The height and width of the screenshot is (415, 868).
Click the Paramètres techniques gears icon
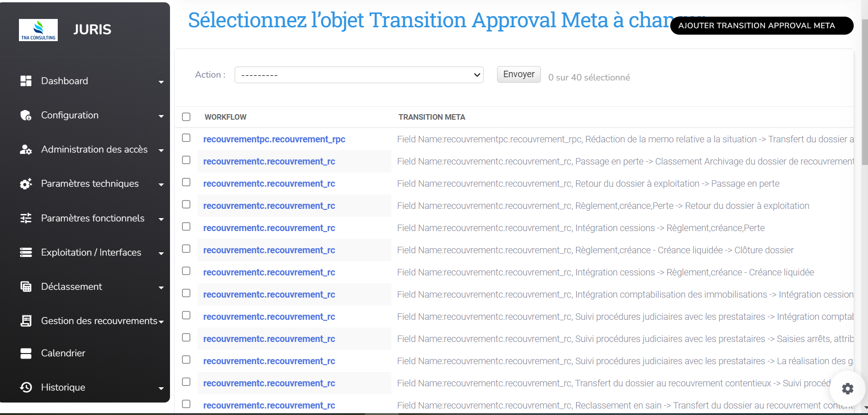tap(26, 183)
